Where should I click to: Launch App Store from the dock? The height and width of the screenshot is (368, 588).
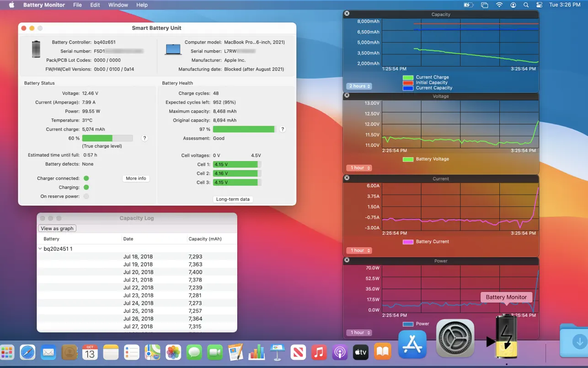412,344
